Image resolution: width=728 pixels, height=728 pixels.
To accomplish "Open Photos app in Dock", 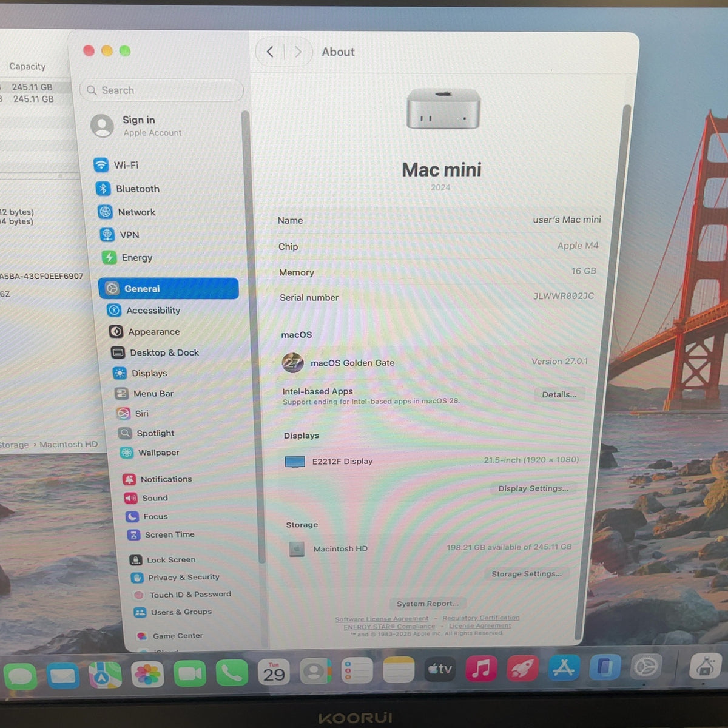I will point(148,674).
